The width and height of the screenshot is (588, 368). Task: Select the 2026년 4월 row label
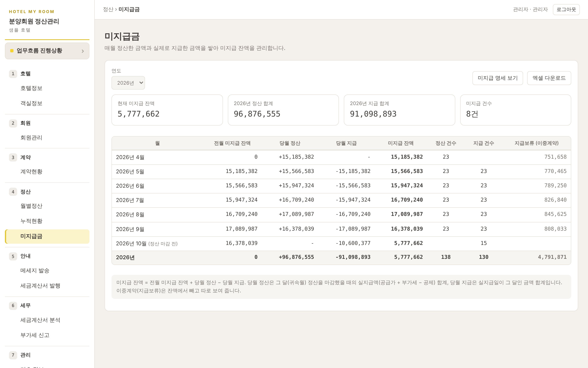click(130, 157)
